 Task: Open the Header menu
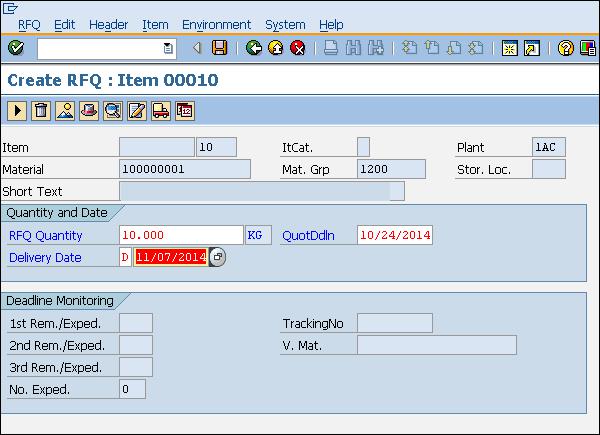coord(108,24)
